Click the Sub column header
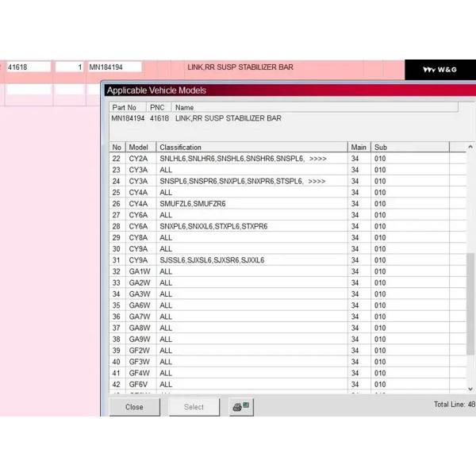Viewport: 476px width, 476px height. tap(381, 148)
